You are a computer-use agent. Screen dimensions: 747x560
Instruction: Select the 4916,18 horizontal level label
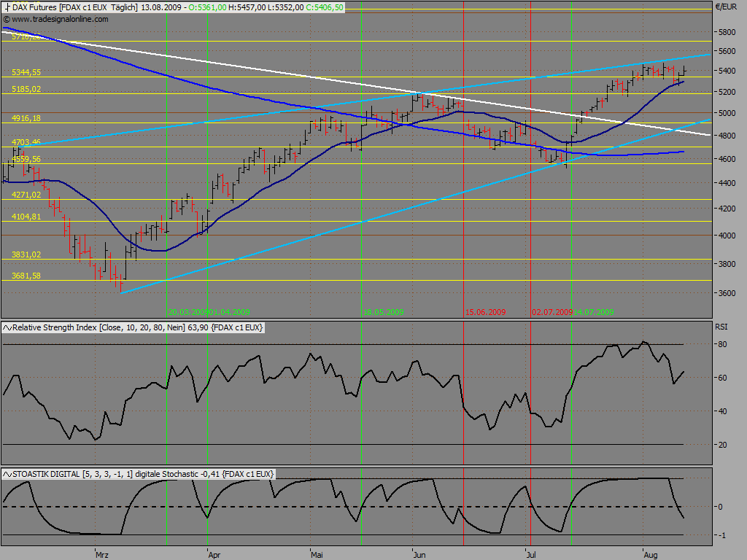tap(26, 118)
